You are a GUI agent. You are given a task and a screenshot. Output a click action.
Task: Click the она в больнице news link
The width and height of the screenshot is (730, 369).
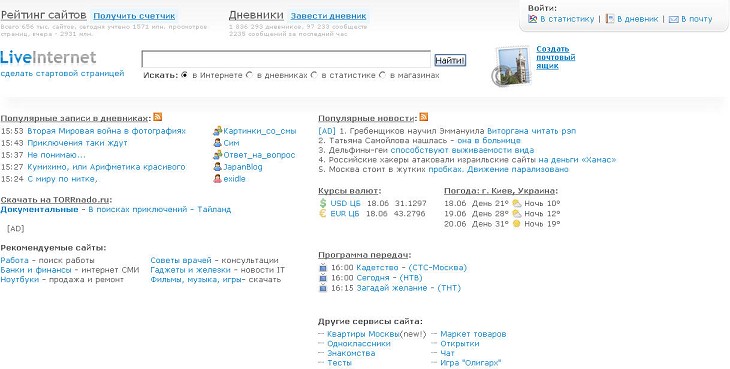point(489,140)
